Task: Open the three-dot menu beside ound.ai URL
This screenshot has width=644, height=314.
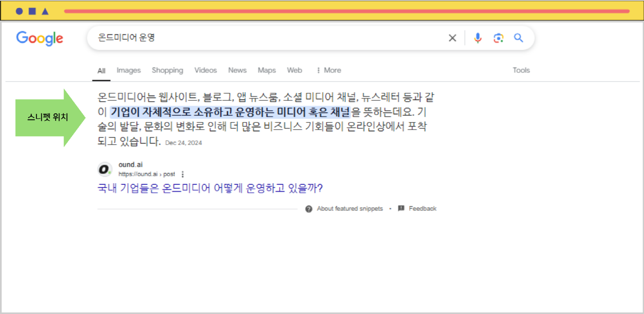Action: coord(183,174)
